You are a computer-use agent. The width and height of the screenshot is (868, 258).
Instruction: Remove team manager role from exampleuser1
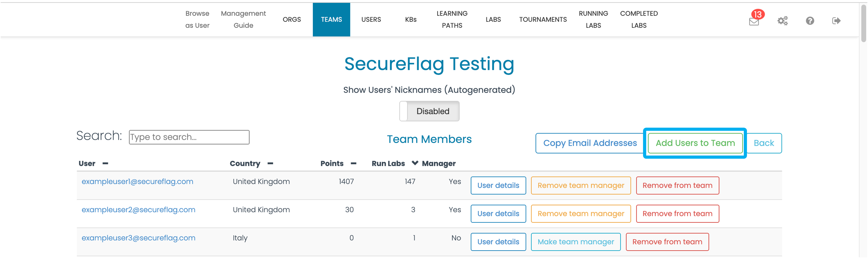tap(581, 186)
